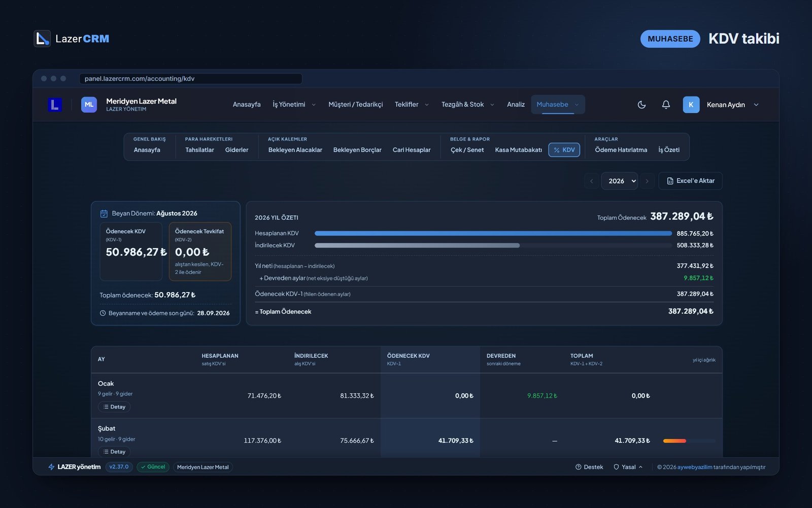
Task: Click the Excel'e Aktar export button
Action: pos(690,181)
